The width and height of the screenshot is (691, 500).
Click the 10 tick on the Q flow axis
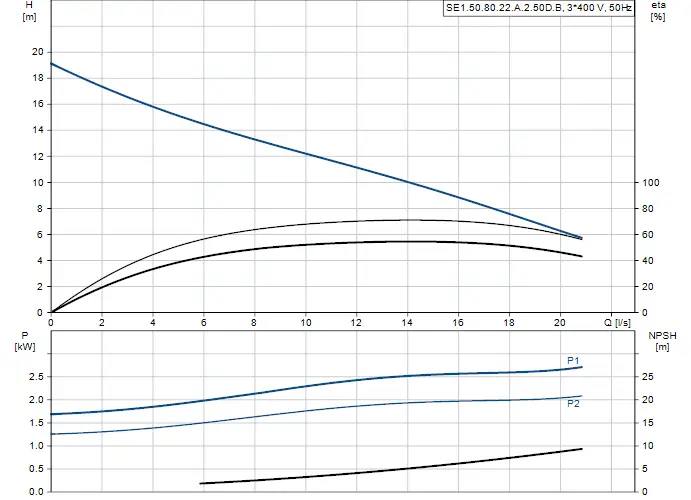pos(306,322)
